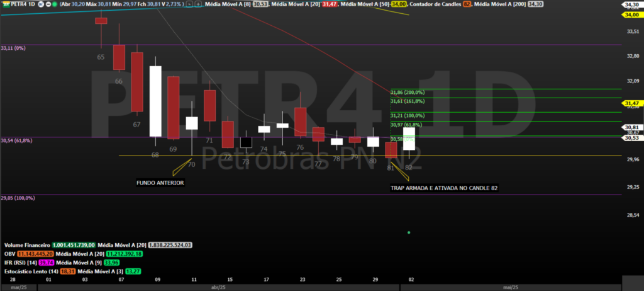Click the 31,47 price tag on price axis
The image size is (644, 291).
(x=633, y=103)
